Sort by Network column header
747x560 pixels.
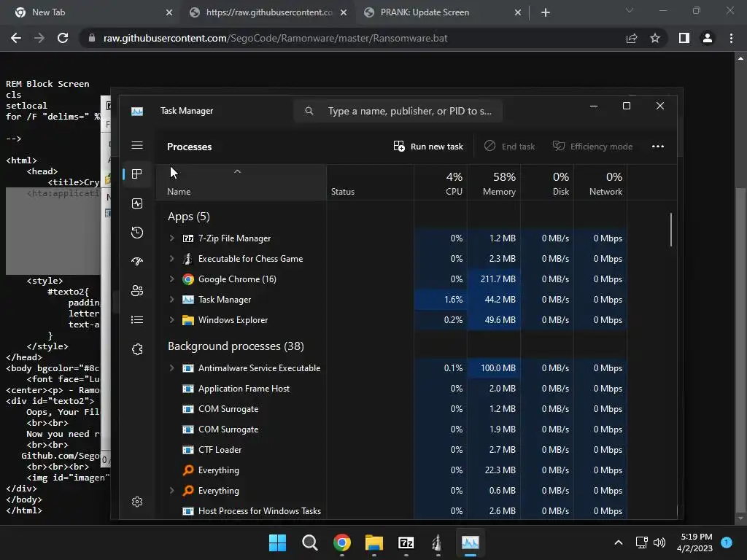point(601,183)
